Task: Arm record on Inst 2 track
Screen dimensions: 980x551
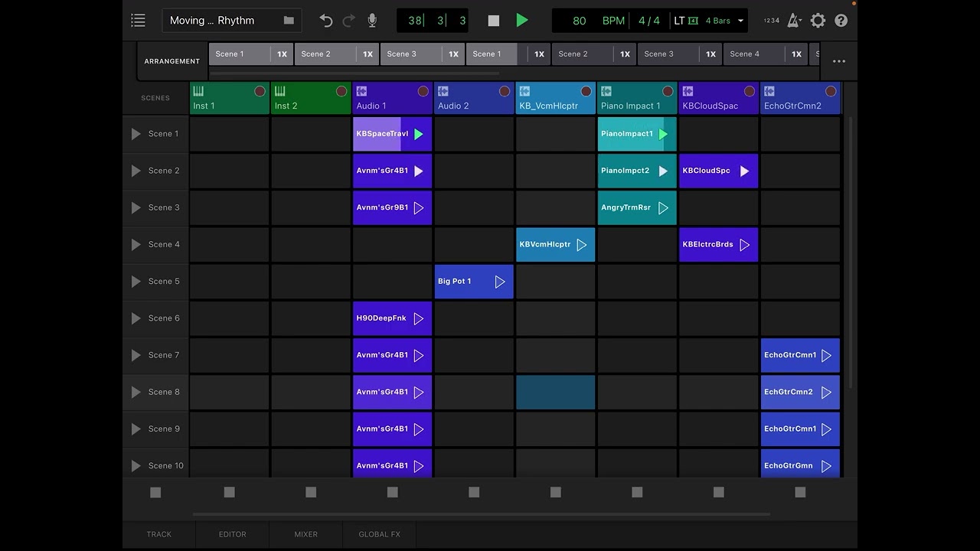Action: 341,91
